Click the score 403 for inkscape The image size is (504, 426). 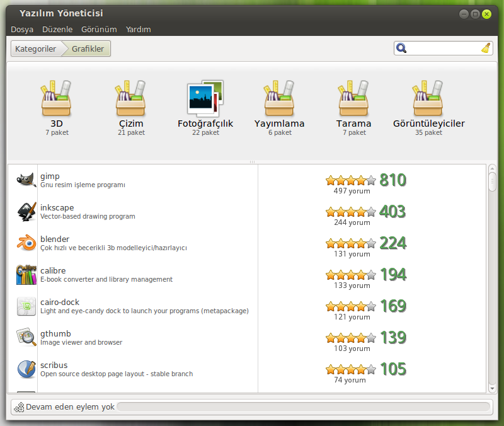[x=392, y=212]
